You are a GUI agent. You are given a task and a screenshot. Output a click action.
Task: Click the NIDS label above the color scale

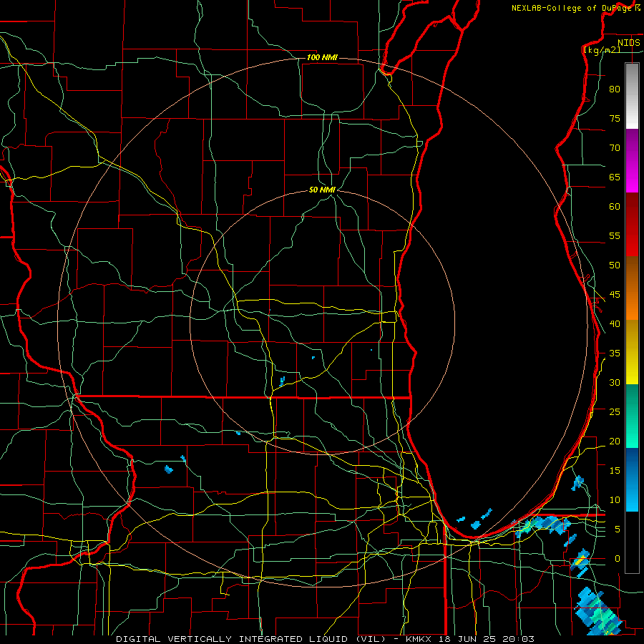(x=629, y=43)
